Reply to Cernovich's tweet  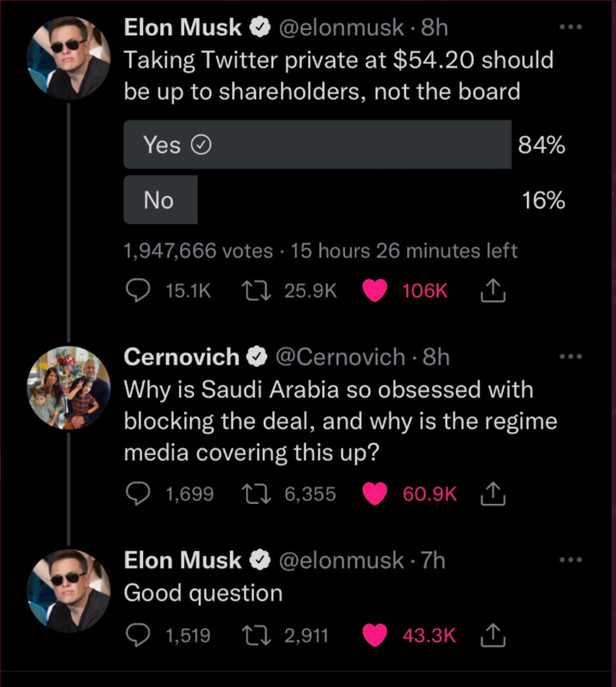coord(139,494)
